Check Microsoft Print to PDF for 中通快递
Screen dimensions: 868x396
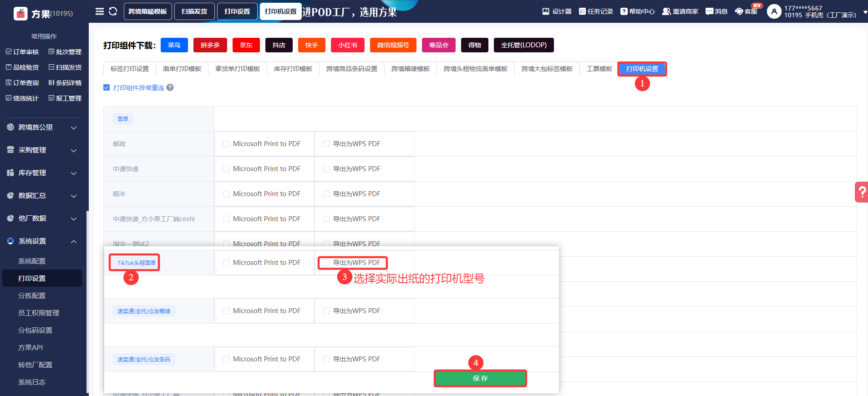226,169
